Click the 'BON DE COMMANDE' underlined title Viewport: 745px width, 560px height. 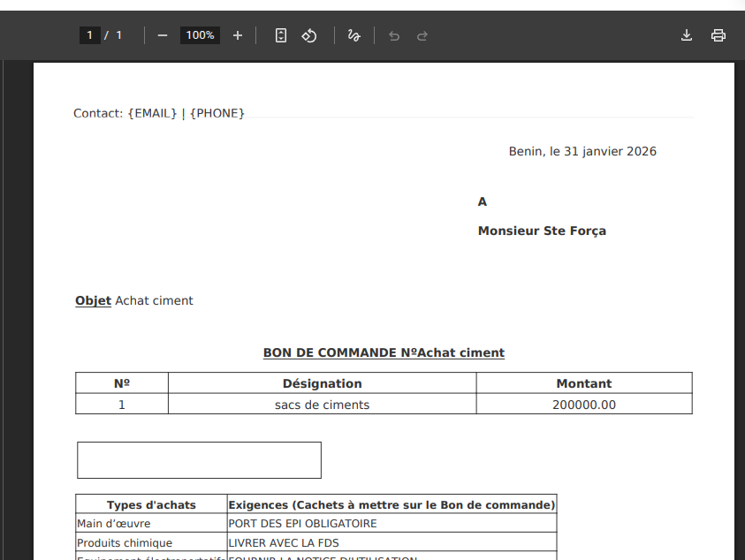(x=384, y=352)
